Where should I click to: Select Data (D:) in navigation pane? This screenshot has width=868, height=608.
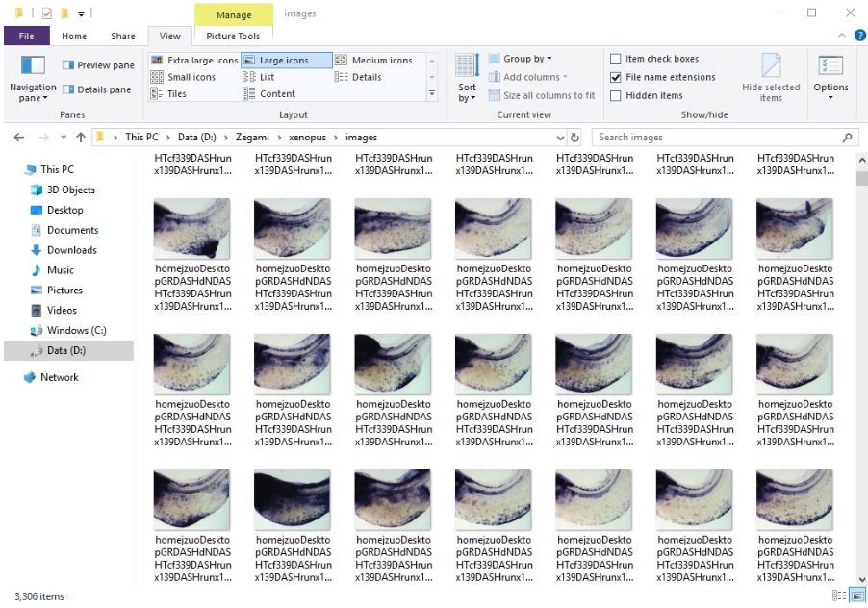68,351
